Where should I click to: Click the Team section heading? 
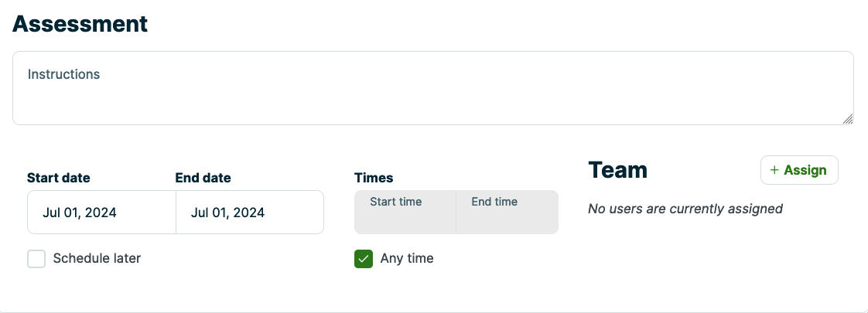pyautogui.click(x=617, y=170)
